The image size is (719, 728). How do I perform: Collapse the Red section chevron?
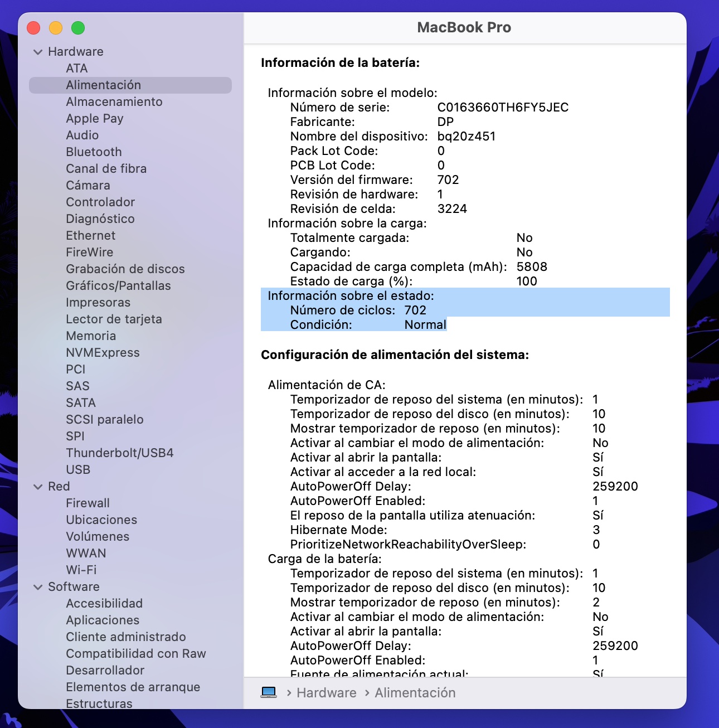tap(38, 487)
